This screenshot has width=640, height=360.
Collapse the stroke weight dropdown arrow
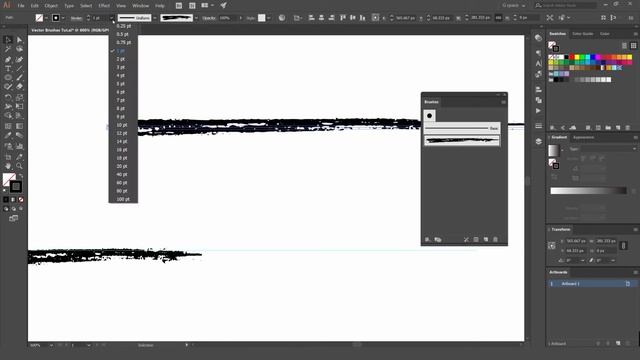pos(112,18)
